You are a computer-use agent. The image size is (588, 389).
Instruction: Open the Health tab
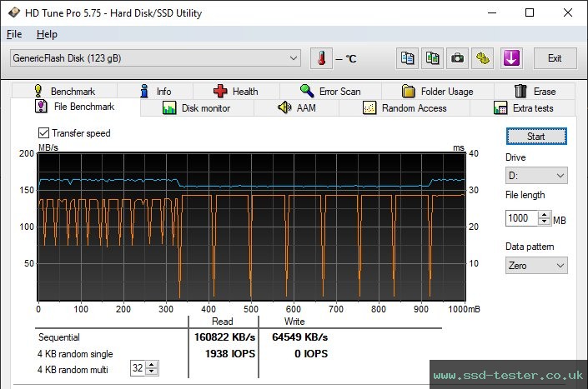pos(236,92)
